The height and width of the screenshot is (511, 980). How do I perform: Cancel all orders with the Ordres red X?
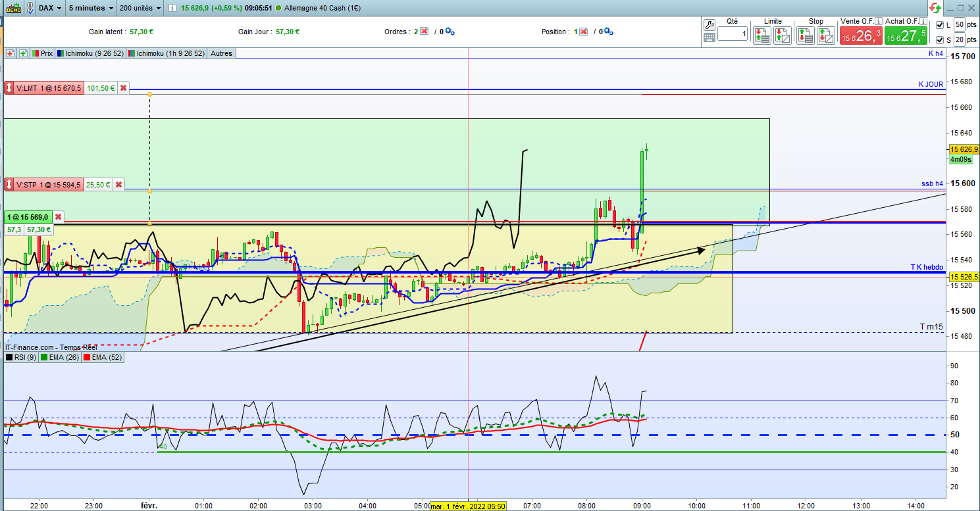pyautogui.click(x=424, y=32)
